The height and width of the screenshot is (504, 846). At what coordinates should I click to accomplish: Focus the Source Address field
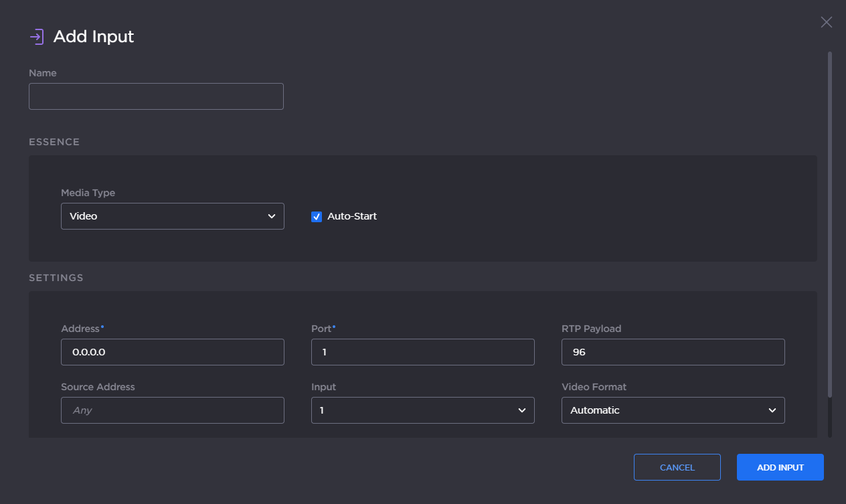[x=172, y=410]
